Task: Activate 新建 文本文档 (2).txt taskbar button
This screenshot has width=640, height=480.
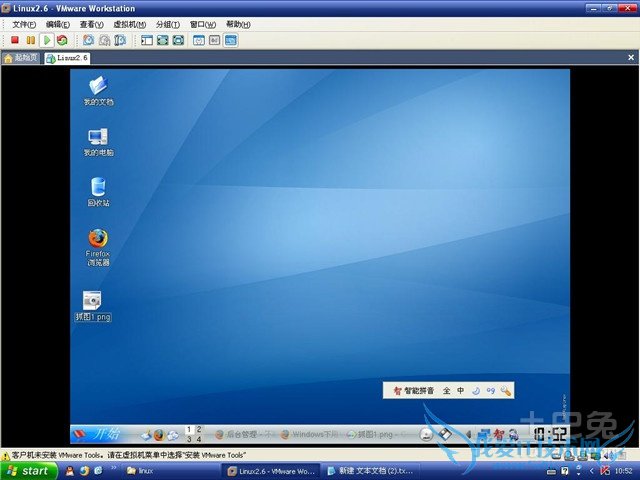Action: [371, 471]
